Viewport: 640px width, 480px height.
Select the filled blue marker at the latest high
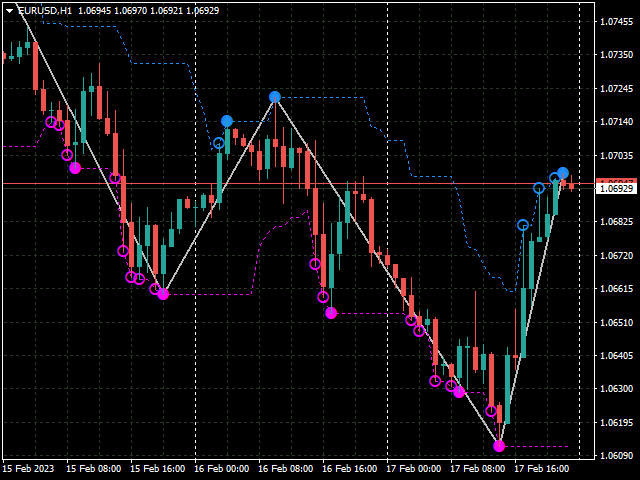[x=563, y=173]
